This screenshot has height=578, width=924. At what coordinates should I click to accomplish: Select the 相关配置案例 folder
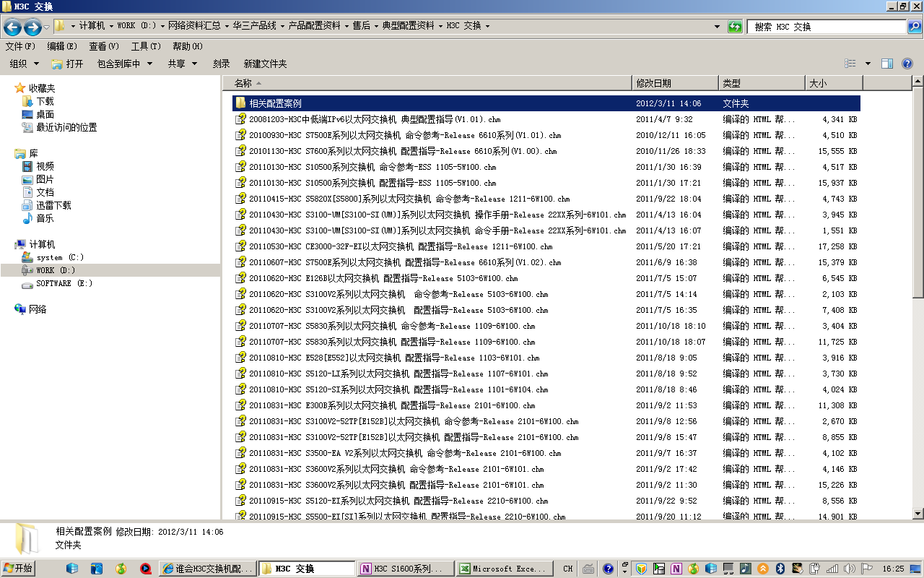tap(546, 103)
